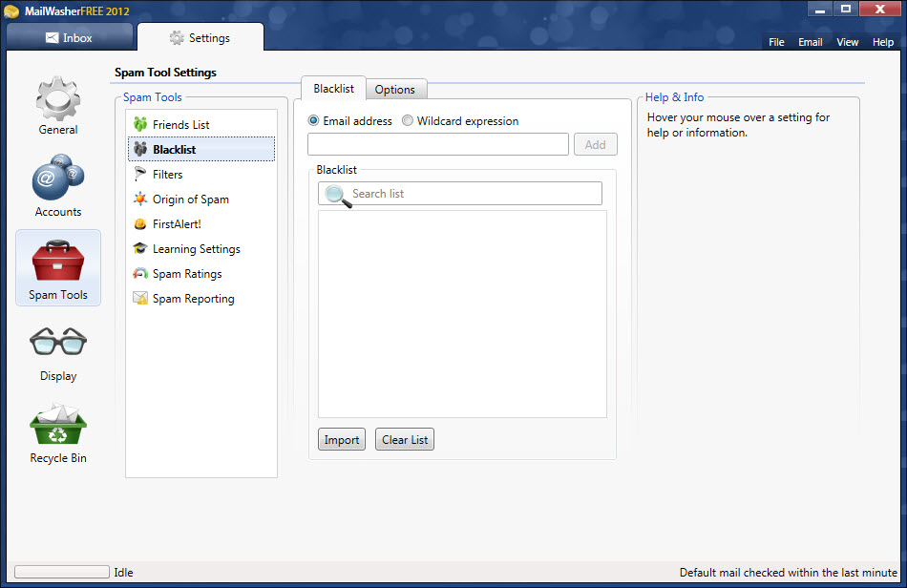Viewport: 907px width, 588px height.
Task: Click the Import button
Action: click(341, 439)
